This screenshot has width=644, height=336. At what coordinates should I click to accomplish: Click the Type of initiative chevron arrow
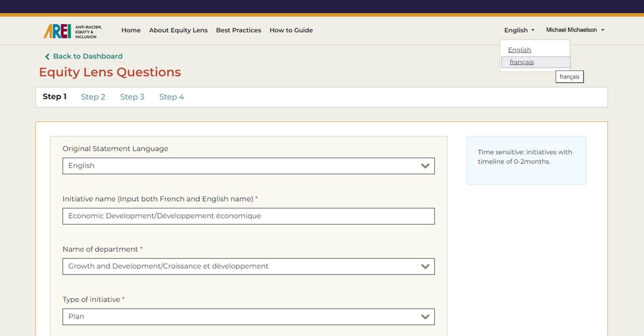pyautogui.click(x=425, y=317)
